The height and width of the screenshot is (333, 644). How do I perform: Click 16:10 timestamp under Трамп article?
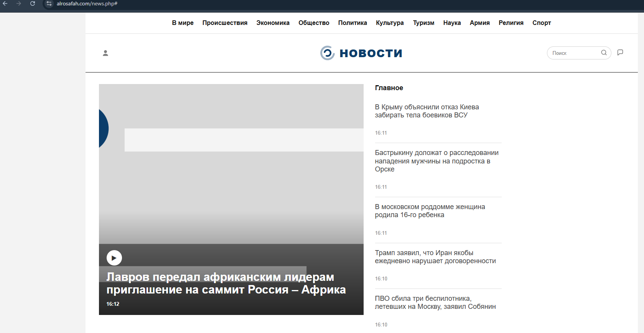pyautogui.click(x=381, y=279)
